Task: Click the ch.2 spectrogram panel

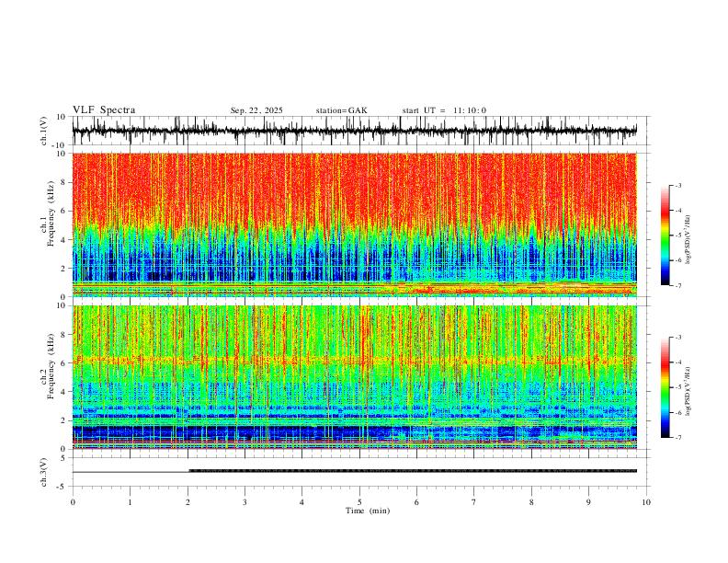Action: tap(355, 377)
